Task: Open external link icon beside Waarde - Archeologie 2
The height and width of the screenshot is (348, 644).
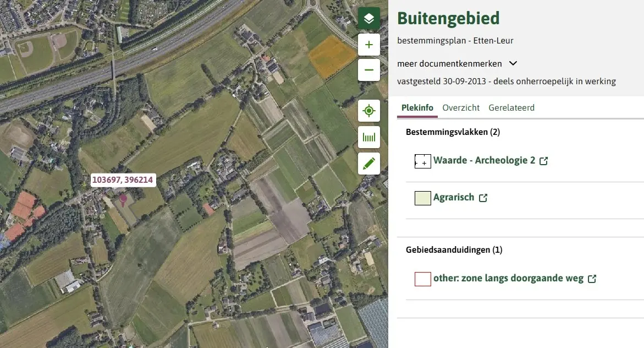Action: (543, 161)
